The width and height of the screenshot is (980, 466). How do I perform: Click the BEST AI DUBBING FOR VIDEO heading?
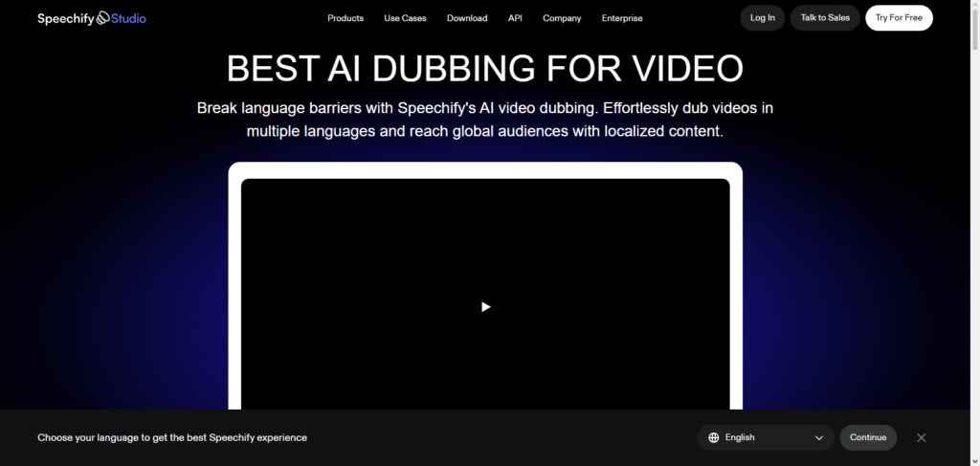(485, 69)
